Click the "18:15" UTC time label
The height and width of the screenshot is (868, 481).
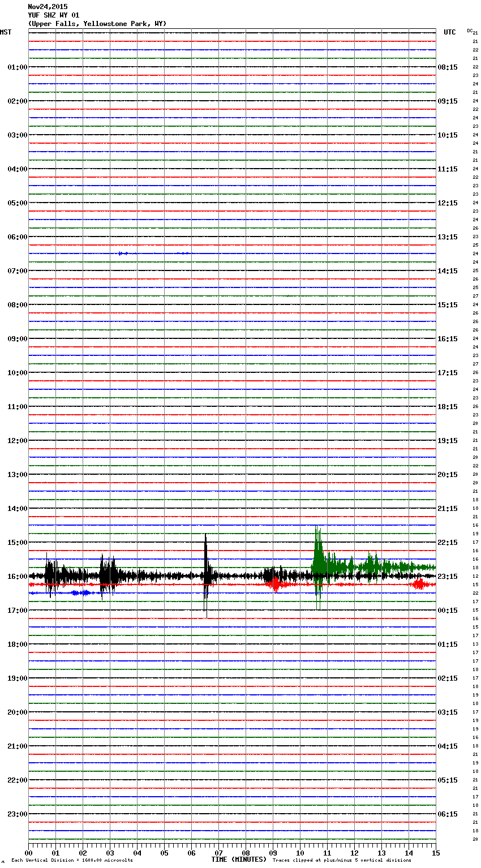[448, 407]
